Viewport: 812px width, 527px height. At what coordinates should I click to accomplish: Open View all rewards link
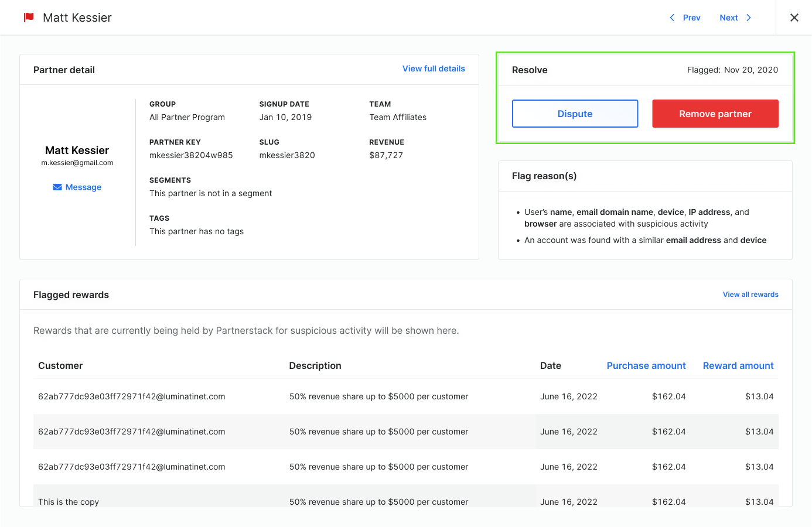750,295
